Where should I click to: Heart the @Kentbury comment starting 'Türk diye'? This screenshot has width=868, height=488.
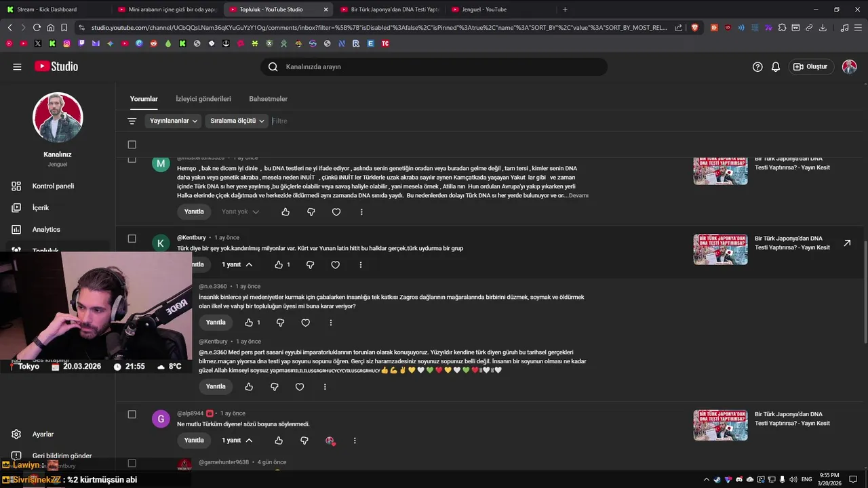pyautogui.click(x=335, y=264)
